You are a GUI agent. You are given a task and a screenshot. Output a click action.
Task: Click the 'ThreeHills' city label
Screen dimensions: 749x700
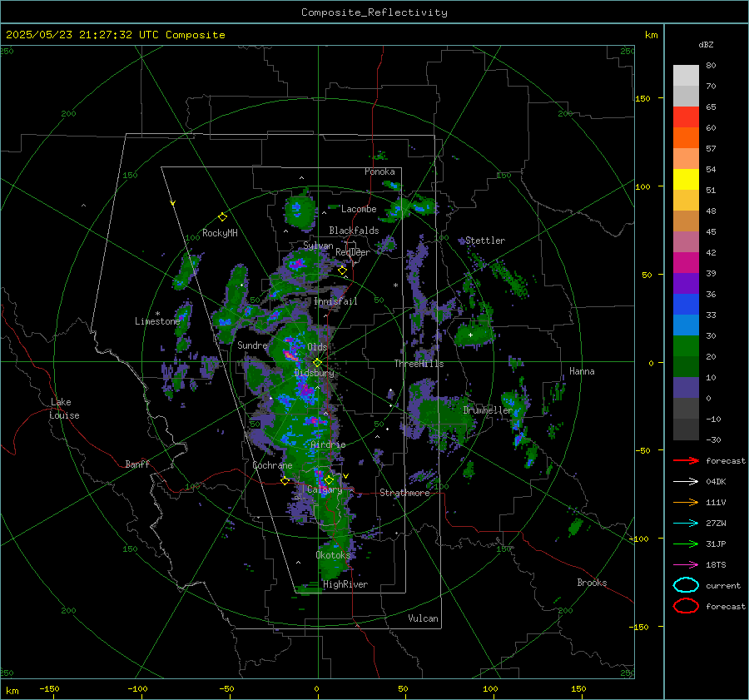coord(419,364)
